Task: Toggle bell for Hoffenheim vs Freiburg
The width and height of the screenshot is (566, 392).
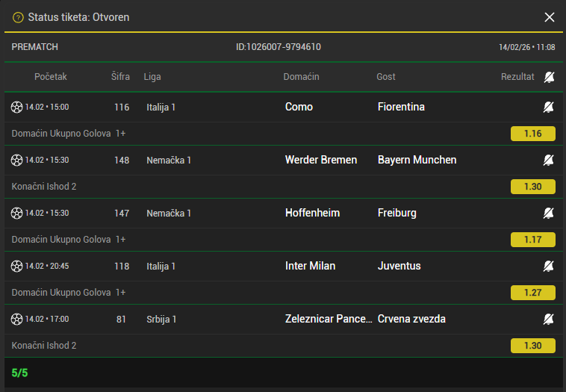Action: pyautogui.click(x=549, y=214)
